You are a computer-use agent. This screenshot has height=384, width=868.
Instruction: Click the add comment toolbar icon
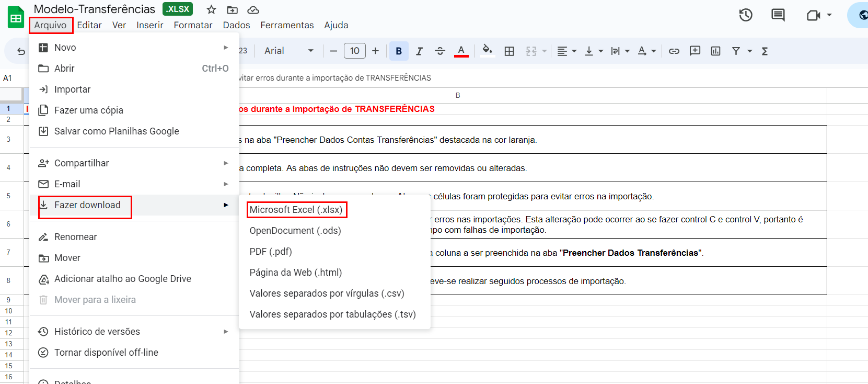click(695, 51)
